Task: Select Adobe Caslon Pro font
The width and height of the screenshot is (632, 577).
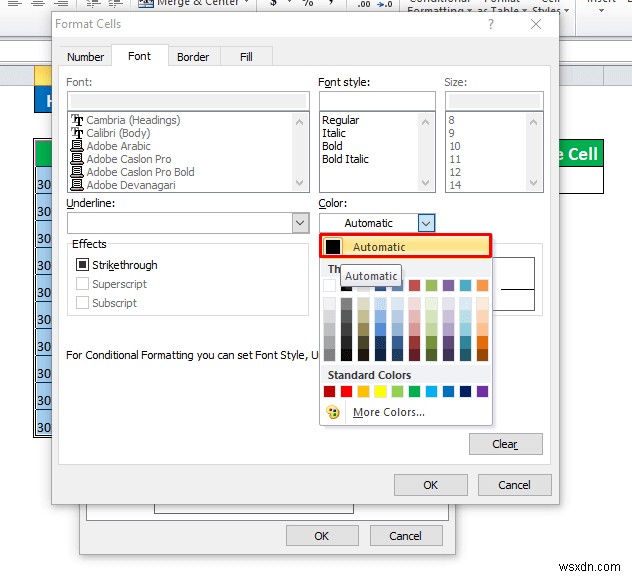Action: tap(129, 159)
